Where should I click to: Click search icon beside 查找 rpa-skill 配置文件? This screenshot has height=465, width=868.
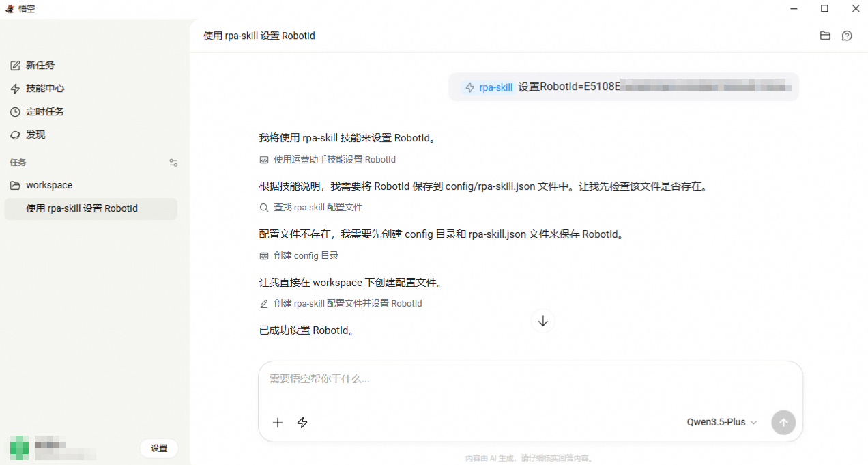[264, 208]
